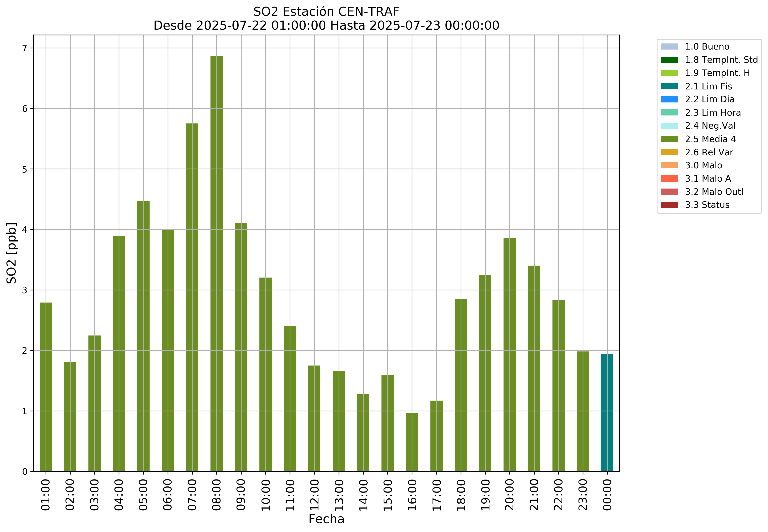Click the 2.1 Lim Fis legend swatch

669,86
